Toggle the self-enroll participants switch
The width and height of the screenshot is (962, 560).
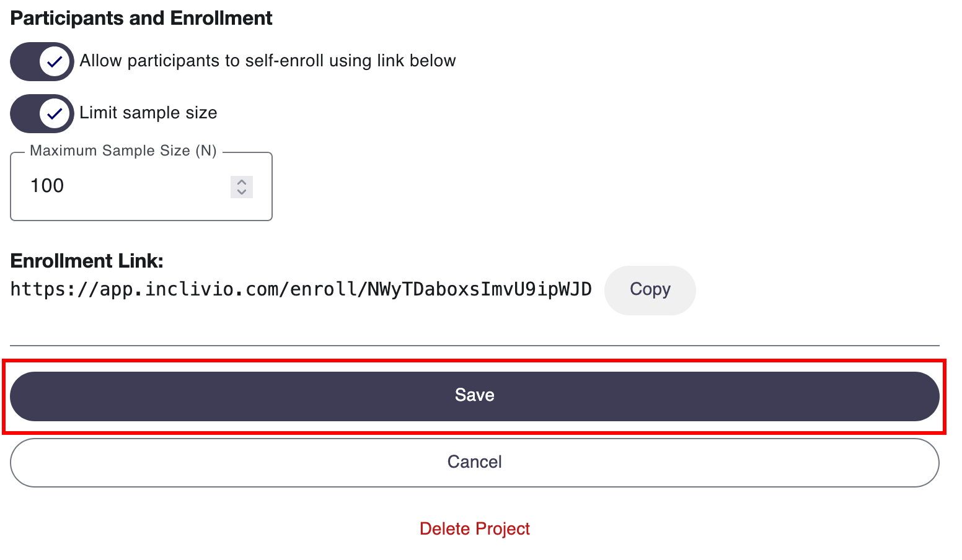pos(42,61)
